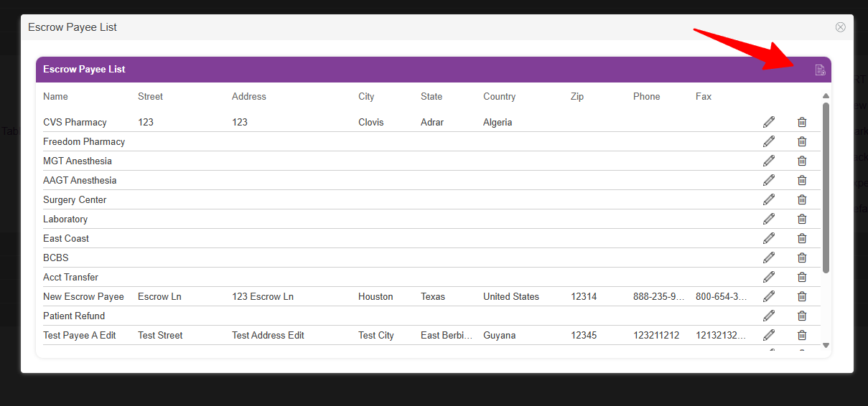
Task: Delete the CVS Pharmacy payee
Action: coord(802,122)
